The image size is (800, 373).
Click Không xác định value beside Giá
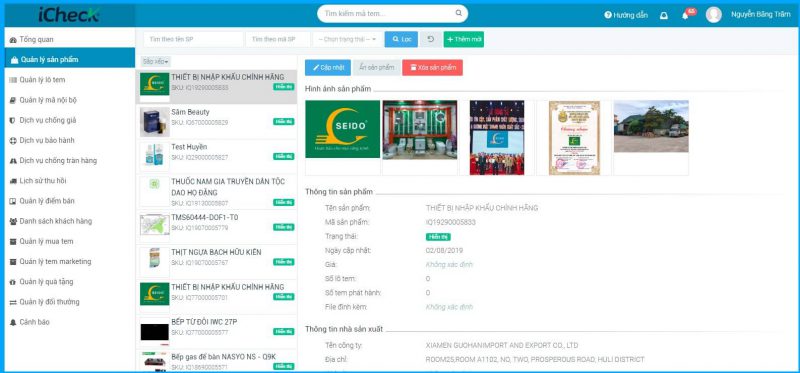click(449, 265)
